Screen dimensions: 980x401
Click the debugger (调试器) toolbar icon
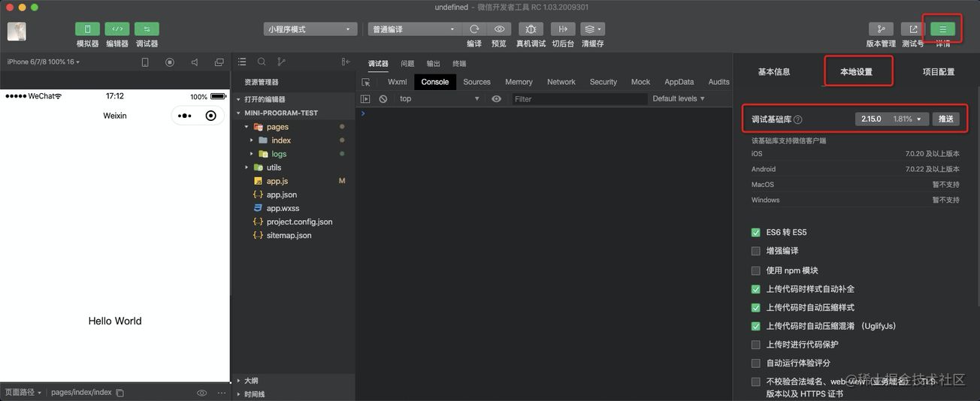147,29
